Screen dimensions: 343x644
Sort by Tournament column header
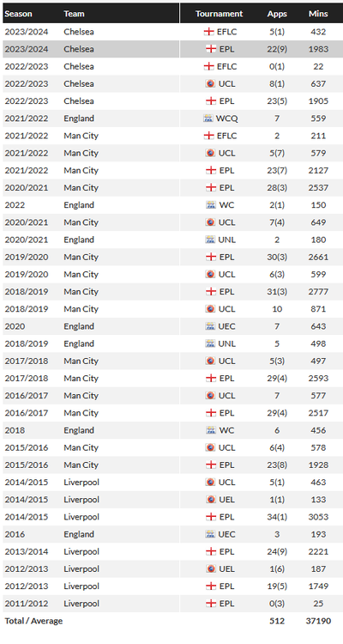(220, 14)
